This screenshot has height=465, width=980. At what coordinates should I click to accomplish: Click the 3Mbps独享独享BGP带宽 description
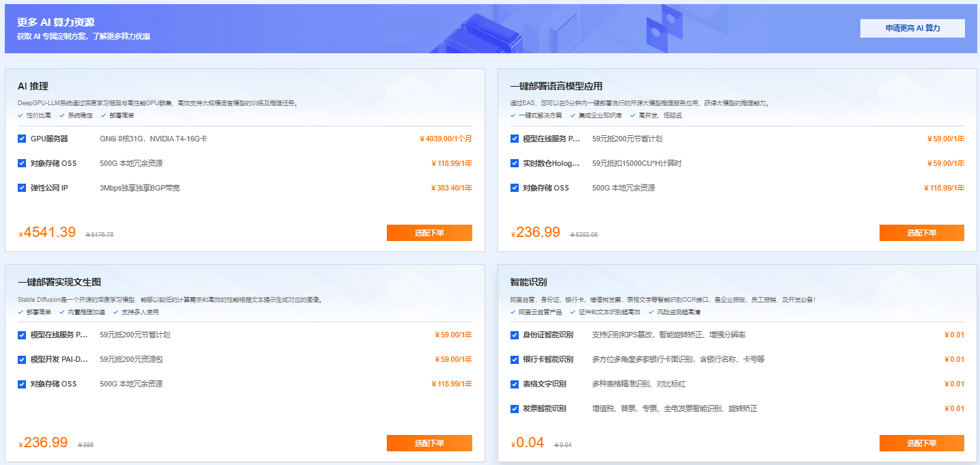[140, 188]
